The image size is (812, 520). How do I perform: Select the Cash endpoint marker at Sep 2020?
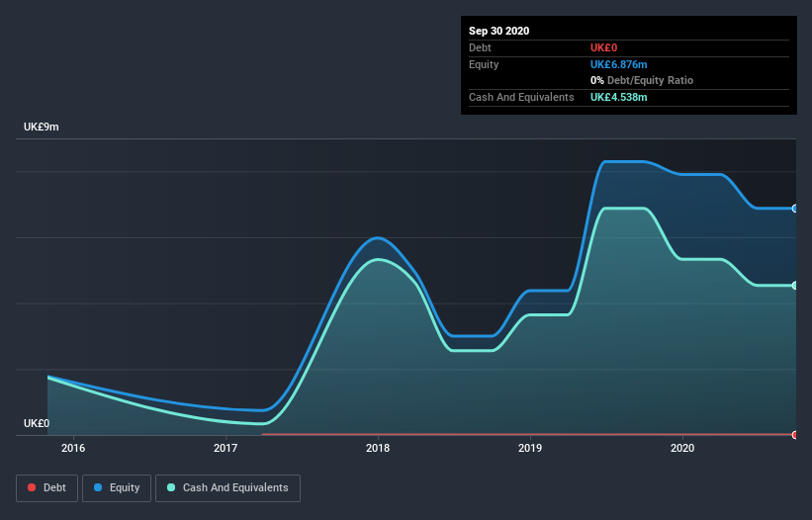(795, 285)
